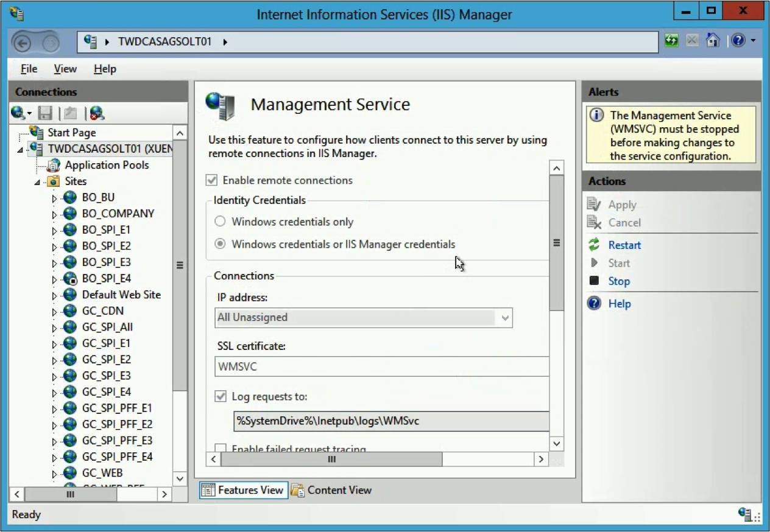This screenshot has height=532, width=770.
Task: Toggle the Log requests to checkbox
Action: tap(221, 396)
